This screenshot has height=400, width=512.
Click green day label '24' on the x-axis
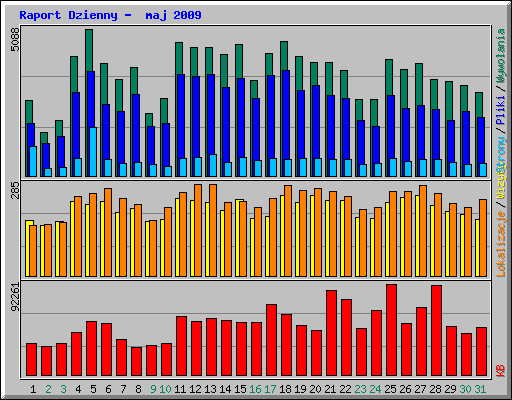[375, 389]
